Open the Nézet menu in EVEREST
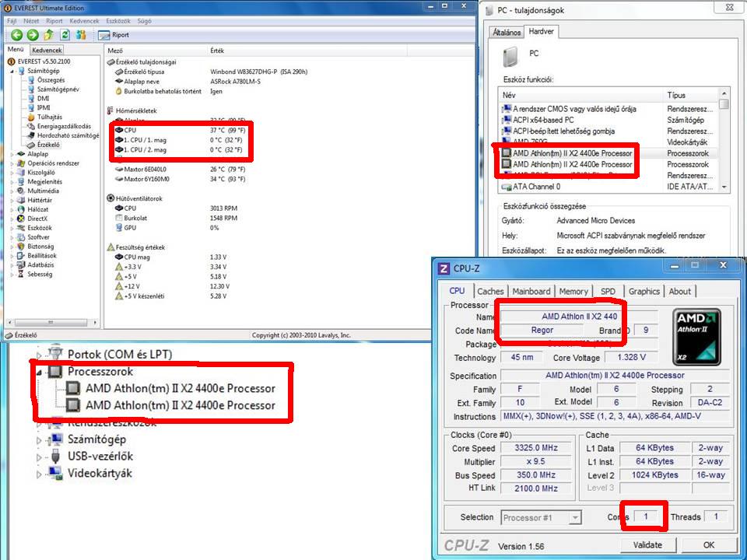The height and width of the screenshot is (560, 747). click(31, 21)
